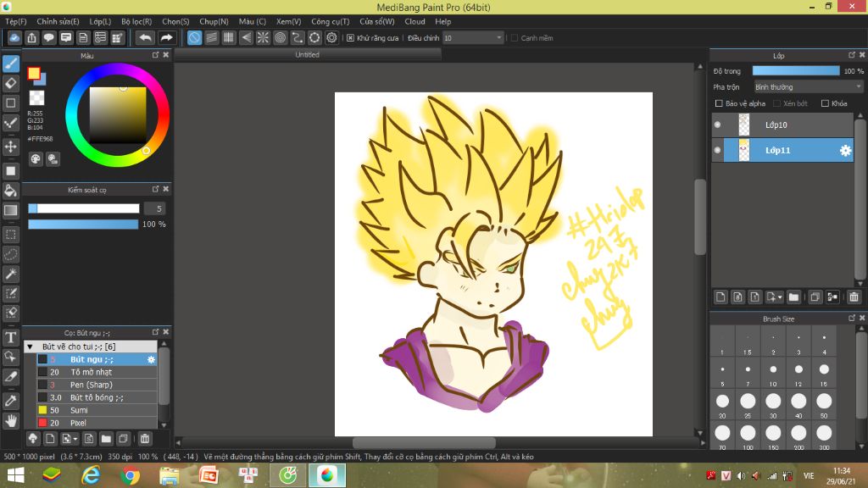868x488 pixels.
Task: Open the add brush dropdown in brush panel
Action: [75, 439]
